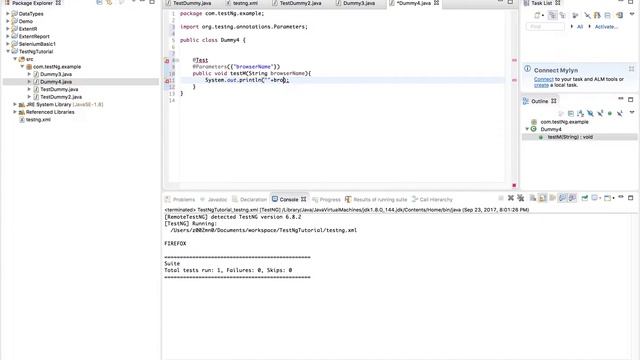Click Synchronize Changed icon in Task List
Viewport: 640px width, 360px height.
pyautogui.click(x=597, y=16)
